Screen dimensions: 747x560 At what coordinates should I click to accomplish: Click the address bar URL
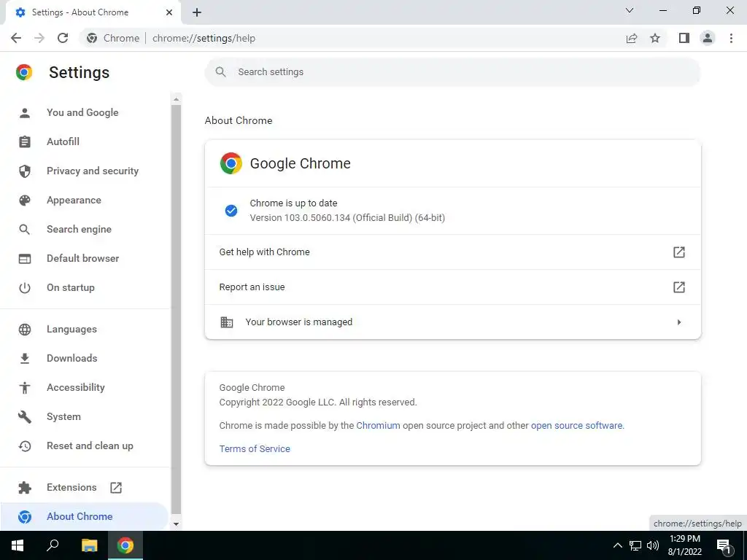[x=204, y=38]
